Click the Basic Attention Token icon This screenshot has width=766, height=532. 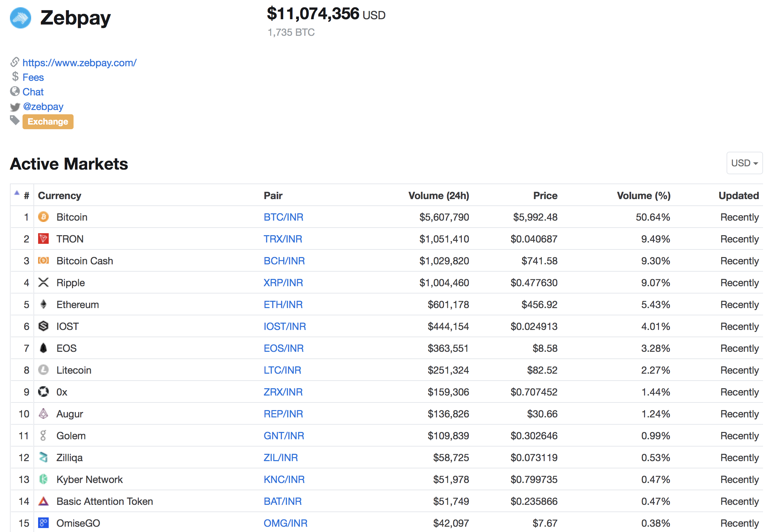click(x=43, y=501)
